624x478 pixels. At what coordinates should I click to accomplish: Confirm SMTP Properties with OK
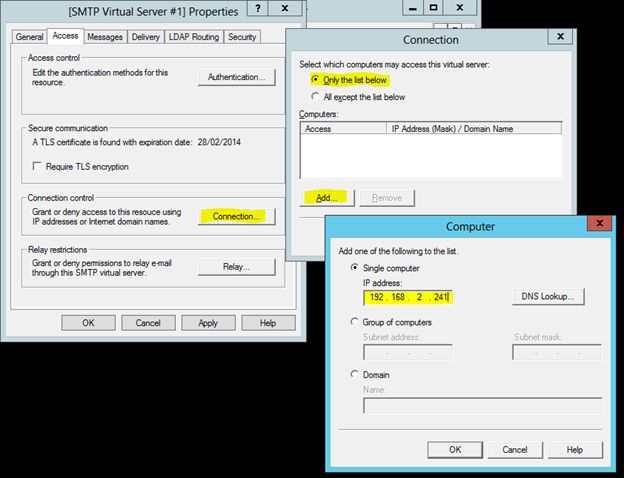click(88, 323)
